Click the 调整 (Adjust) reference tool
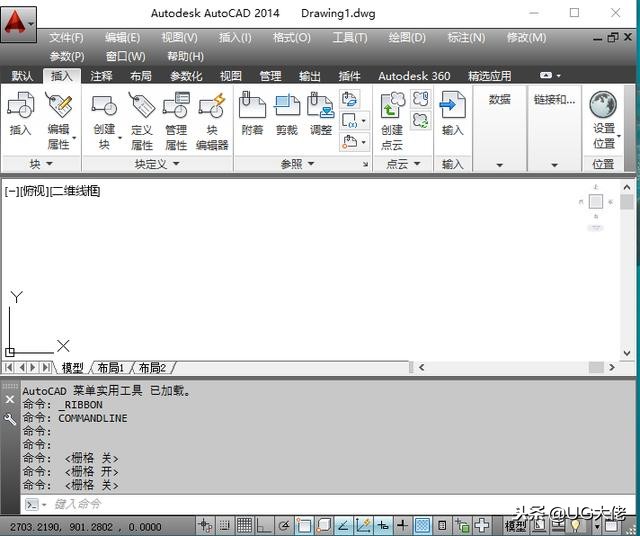The height and width of the screenshot is (536, 640). [x=321, y=113]
